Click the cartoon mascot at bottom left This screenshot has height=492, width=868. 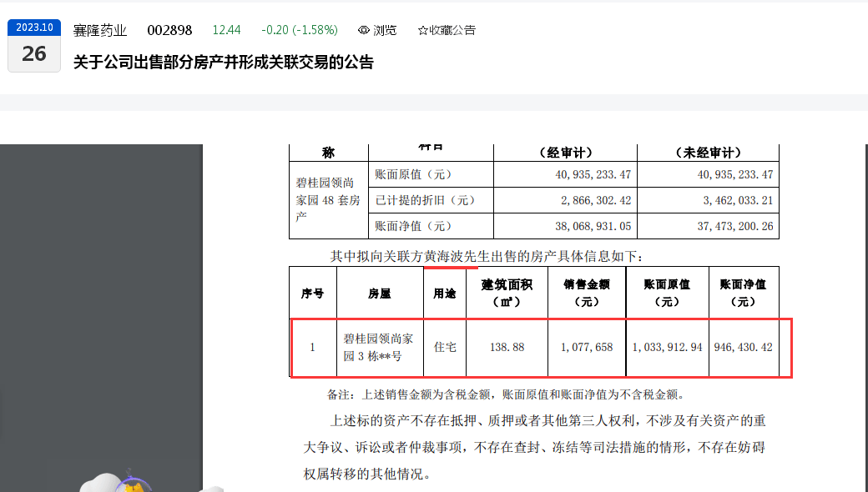point(132,482)
